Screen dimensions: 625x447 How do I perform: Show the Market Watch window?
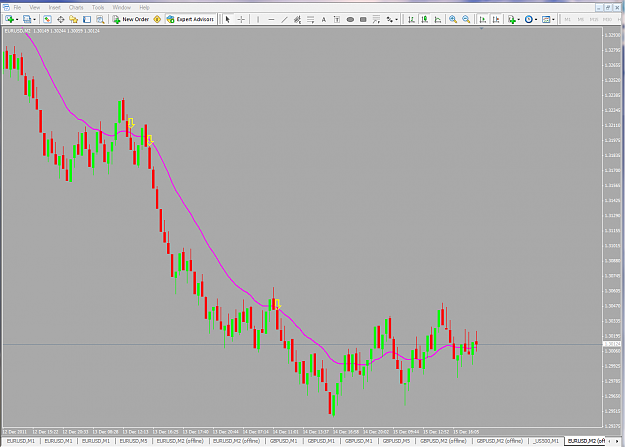click(x=47, y=19)
